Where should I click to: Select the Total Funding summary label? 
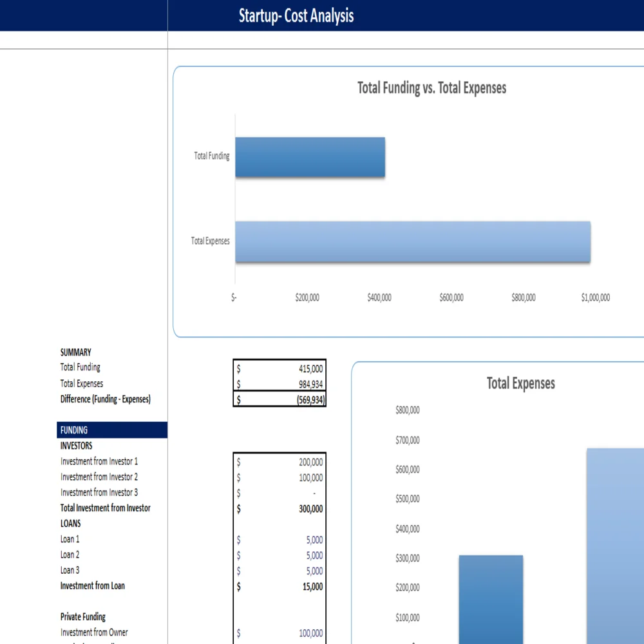tap(80, 367)
